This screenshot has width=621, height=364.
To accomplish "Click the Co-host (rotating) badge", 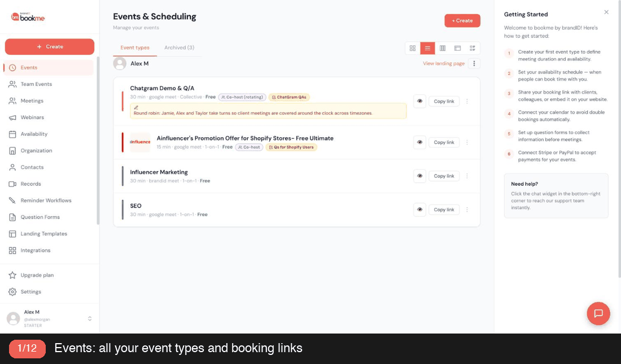I will point(242,97).
